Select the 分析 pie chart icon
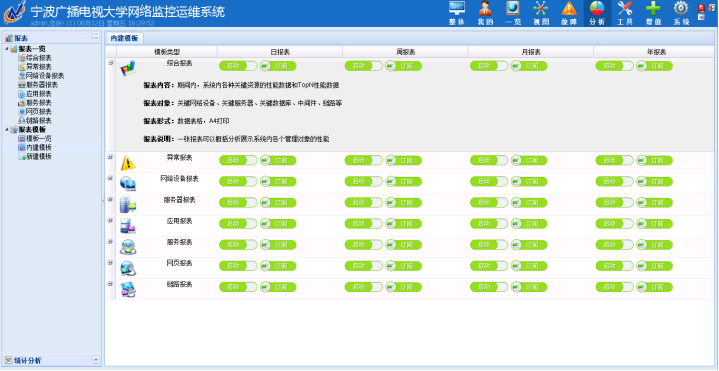Image resolution: width=719 pixels, height=371 pixels. click(597, 8)
